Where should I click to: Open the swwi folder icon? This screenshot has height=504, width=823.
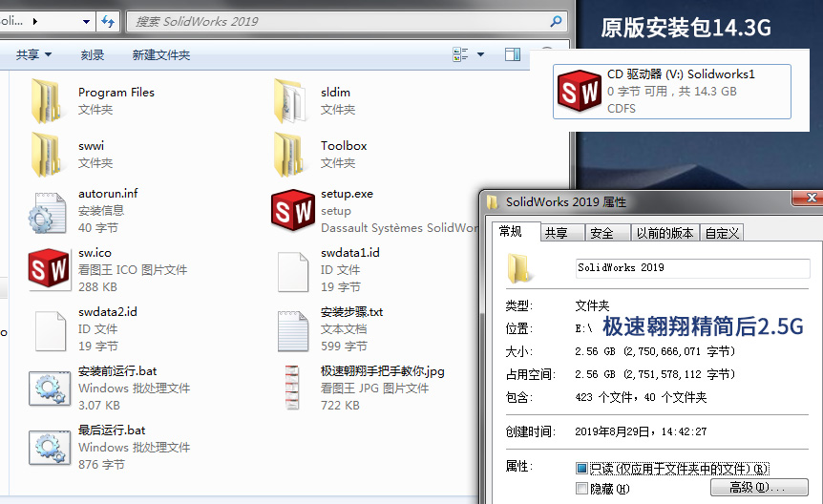point(46,155)
